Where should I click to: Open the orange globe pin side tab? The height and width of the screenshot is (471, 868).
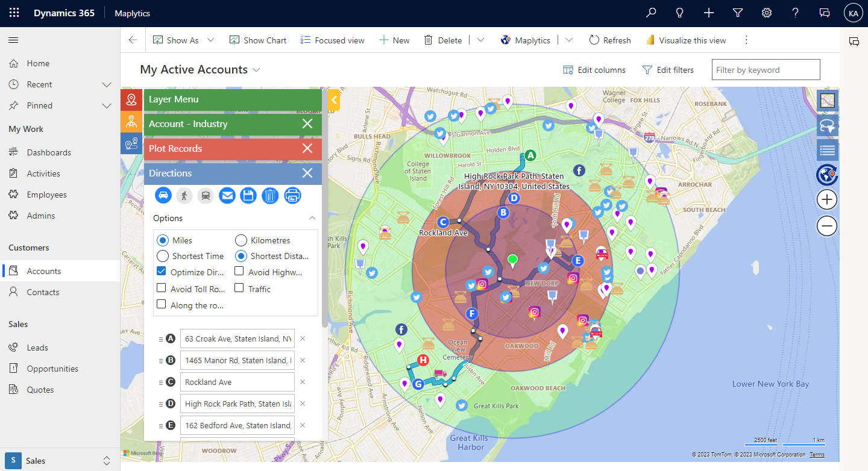point(131,122)
